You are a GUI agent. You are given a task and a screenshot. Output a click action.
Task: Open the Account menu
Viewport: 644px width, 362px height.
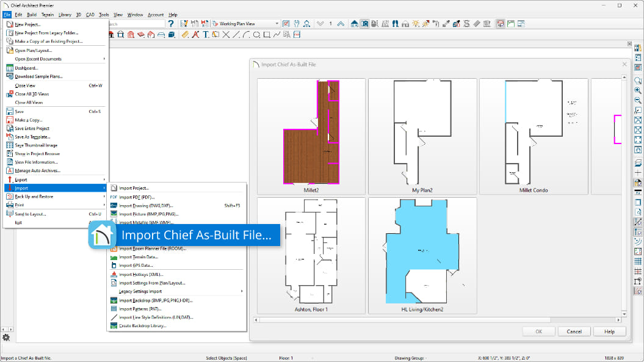point(156,15)
